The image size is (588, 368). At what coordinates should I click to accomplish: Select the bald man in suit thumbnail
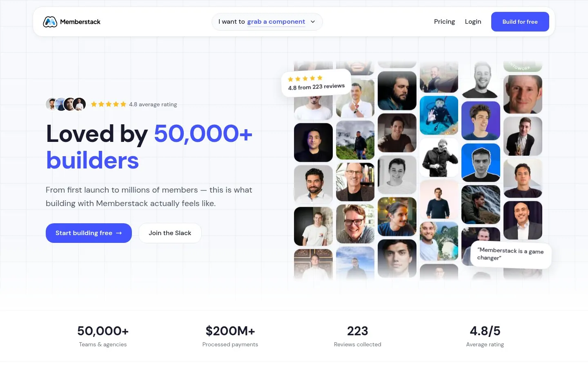[523, 220]
